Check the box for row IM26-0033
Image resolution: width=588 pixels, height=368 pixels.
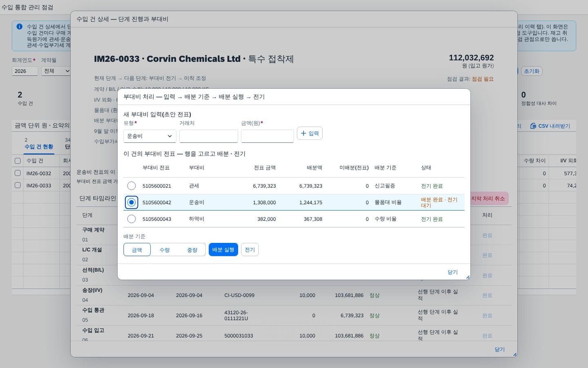coord(18,185)
